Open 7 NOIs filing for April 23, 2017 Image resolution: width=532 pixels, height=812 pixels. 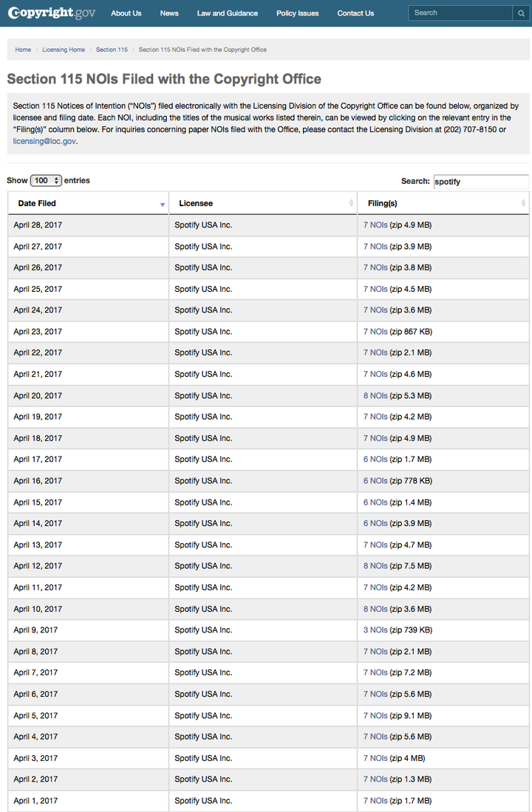375,332
